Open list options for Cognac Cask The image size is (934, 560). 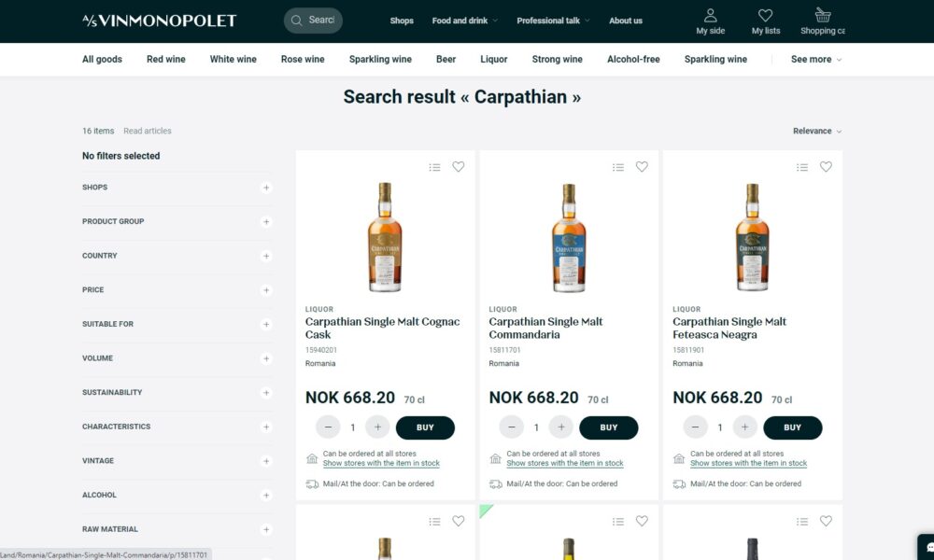point(434,167)
